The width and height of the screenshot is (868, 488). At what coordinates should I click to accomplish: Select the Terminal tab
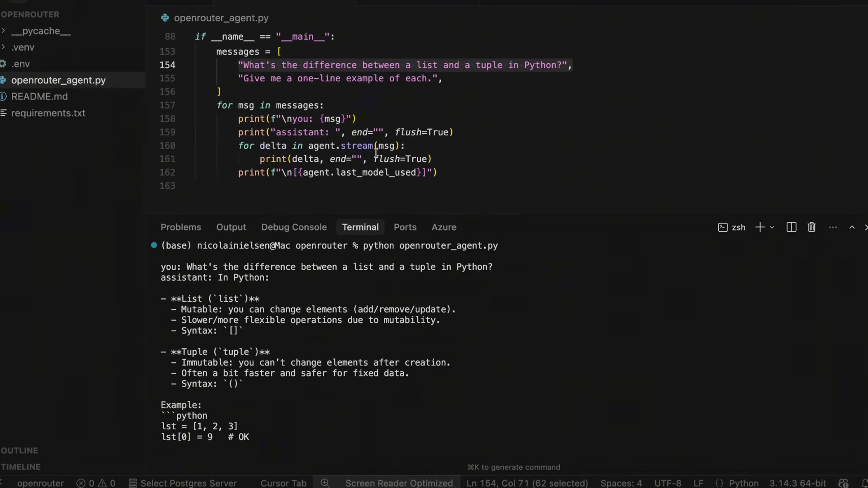tap(360, 227)
